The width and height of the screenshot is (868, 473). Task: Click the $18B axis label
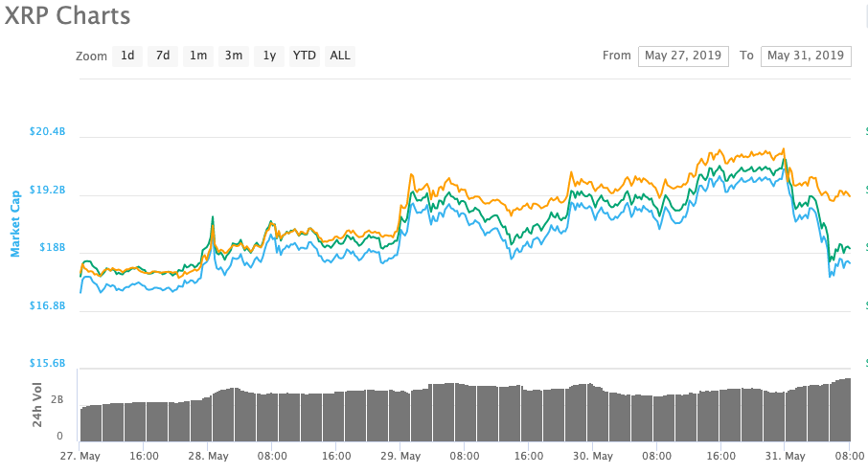(52, 247)
